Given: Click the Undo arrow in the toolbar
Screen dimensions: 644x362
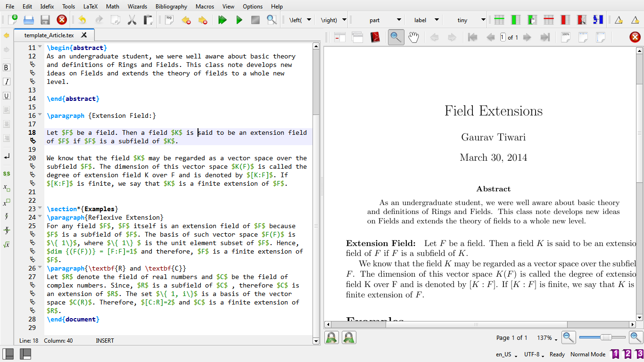Looking at the screenshot, I should [x=83, y=20].
